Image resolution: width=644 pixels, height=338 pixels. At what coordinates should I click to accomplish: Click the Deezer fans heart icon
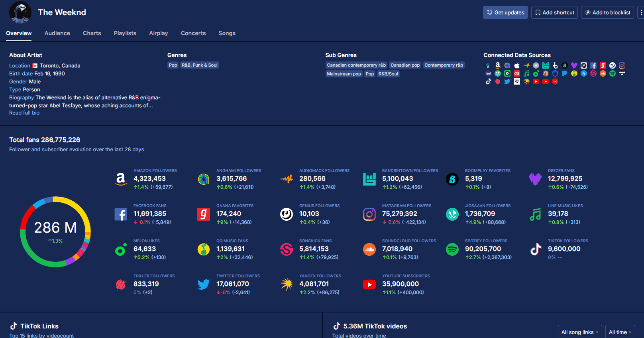[x=535, y=179]
